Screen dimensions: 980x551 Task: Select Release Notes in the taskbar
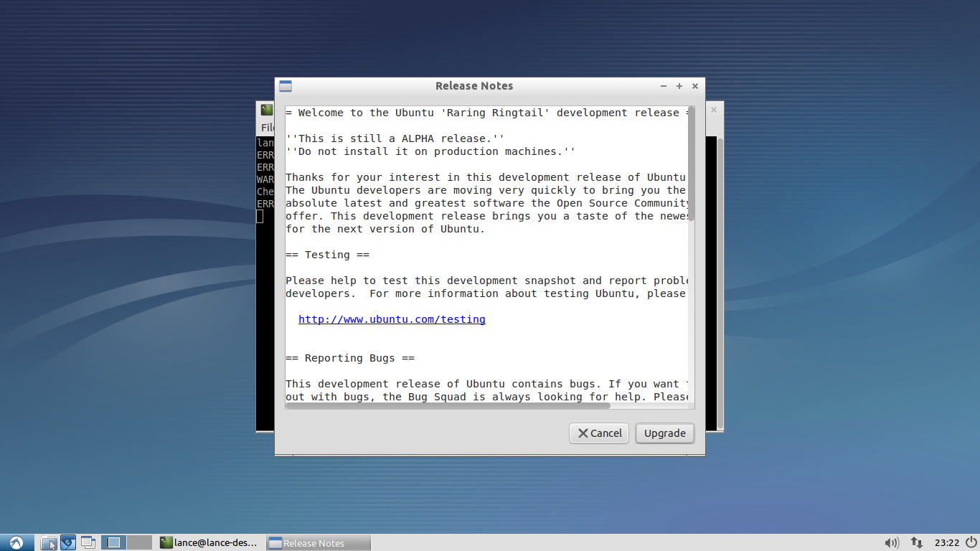click(318, 543)
